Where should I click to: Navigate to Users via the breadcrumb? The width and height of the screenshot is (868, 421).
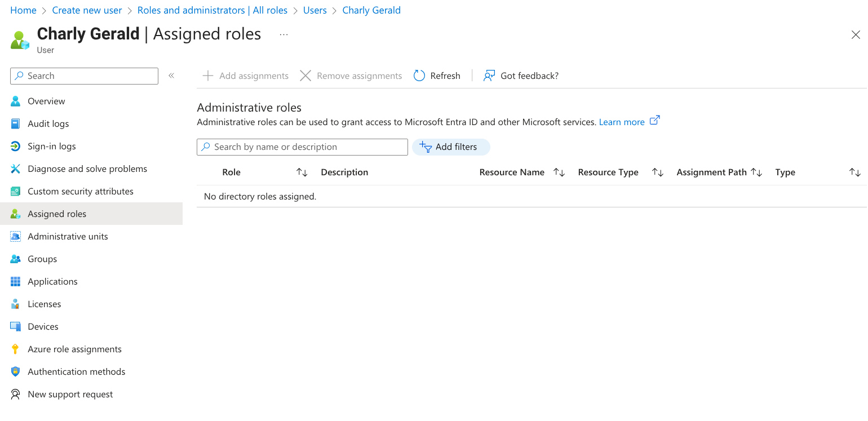315,10
